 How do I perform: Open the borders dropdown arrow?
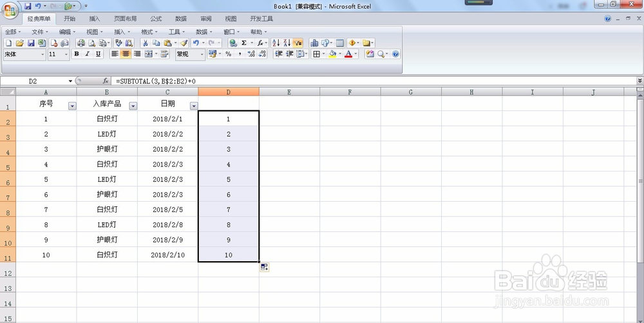323,54
